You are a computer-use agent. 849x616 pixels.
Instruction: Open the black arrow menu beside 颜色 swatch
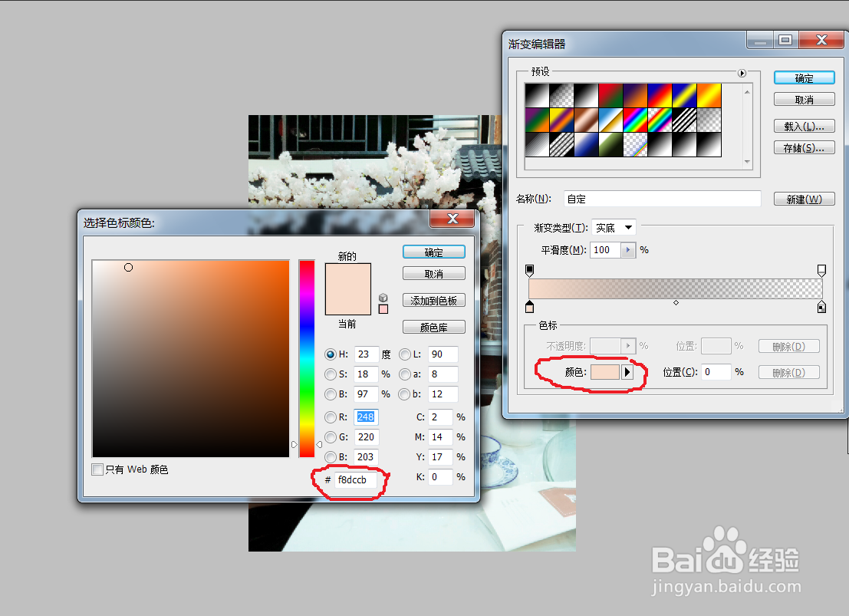pyautogui.click(x=627, y=372)
